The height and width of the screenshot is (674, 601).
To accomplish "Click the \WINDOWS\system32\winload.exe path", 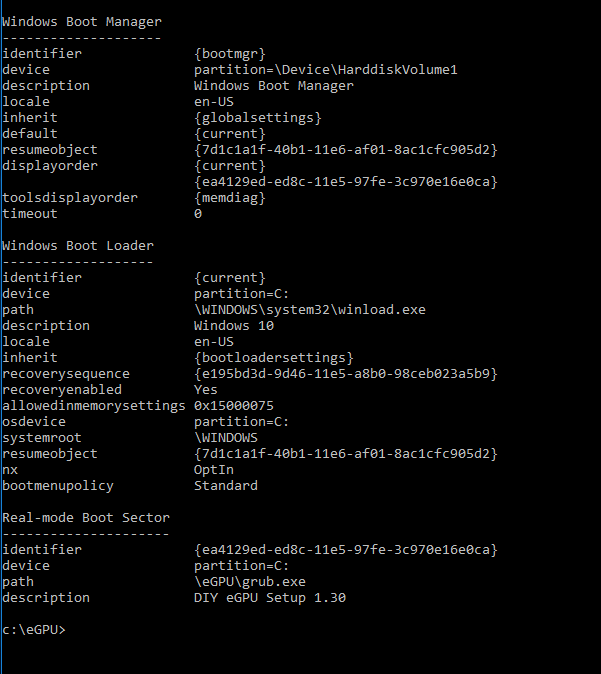I will point(310,309).
